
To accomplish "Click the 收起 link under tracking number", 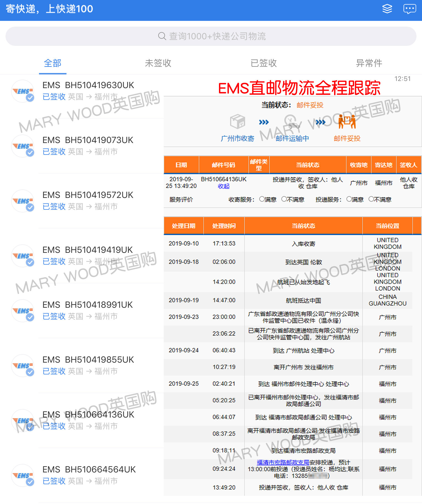I will tap(224, 186).
